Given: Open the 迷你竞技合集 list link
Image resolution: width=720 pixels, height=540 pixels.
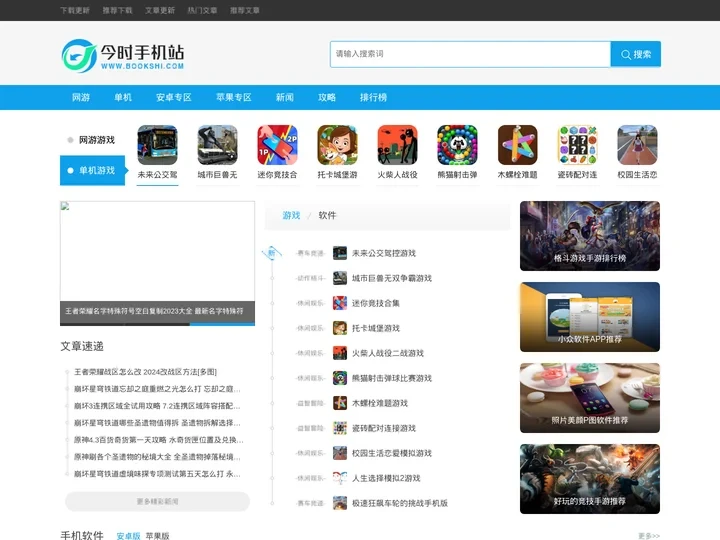Looking at the screenshot, I should pyautogui.click(x=376, y=303).
